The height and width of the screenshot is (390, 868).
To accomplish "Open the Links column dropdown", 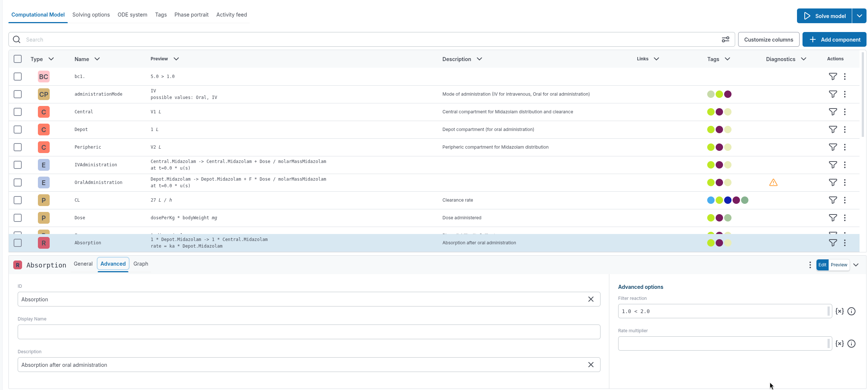I will tap(656, 59).
